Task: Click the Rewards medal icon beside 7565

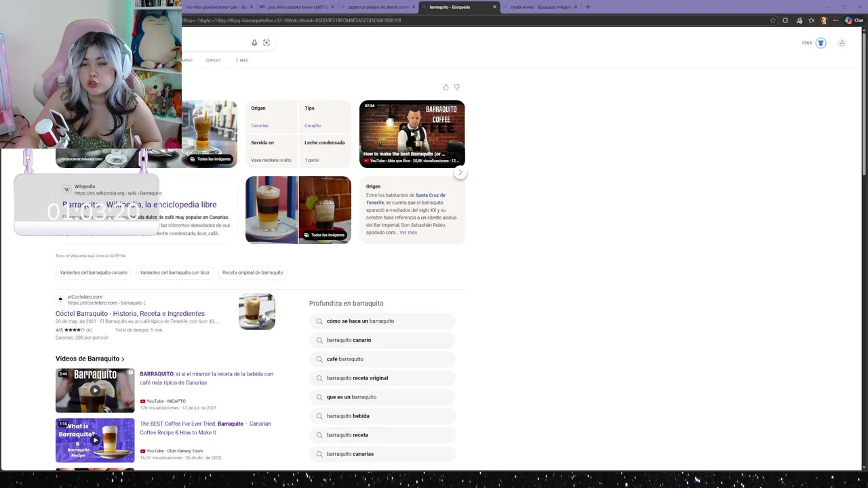Action: coord(821,43)
